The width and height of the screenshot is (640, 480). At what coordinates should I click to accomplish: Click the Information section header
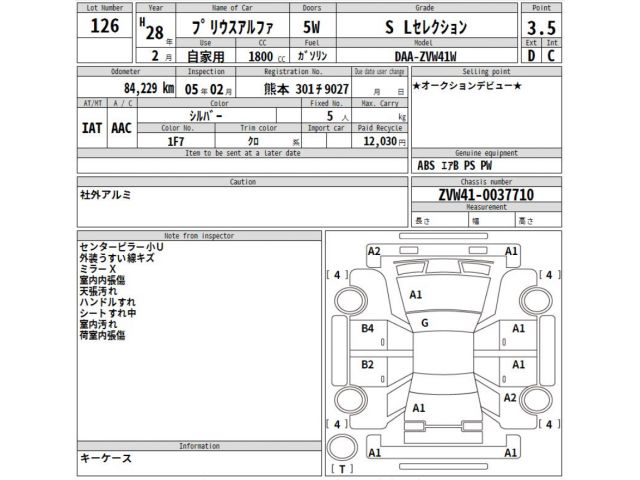[x=199, y=446]
